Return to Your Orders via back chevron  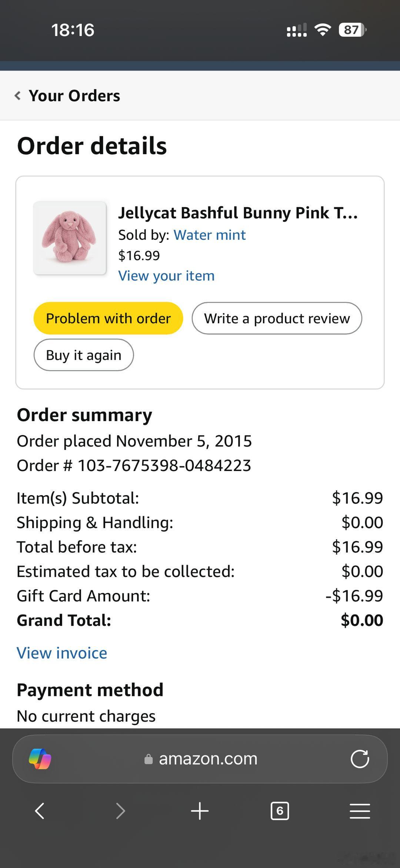pos(17,96)
